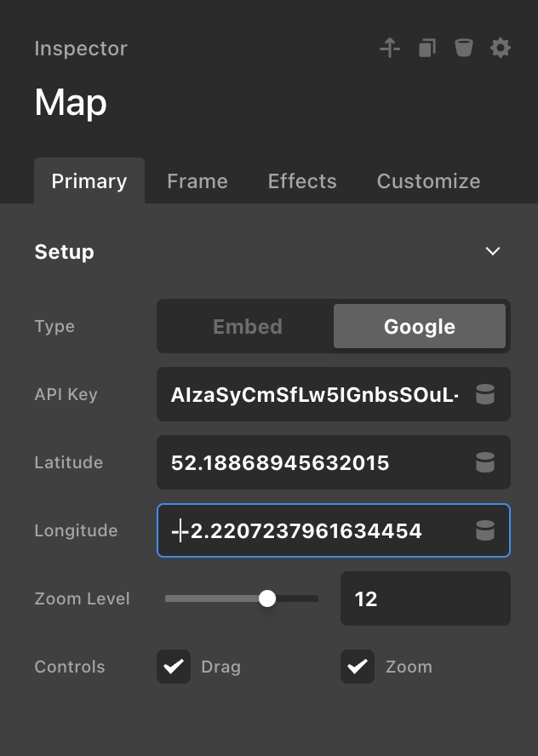Collapse the Setup section chevron
Screen dimensions: 538x756
(x=492, y=251)
